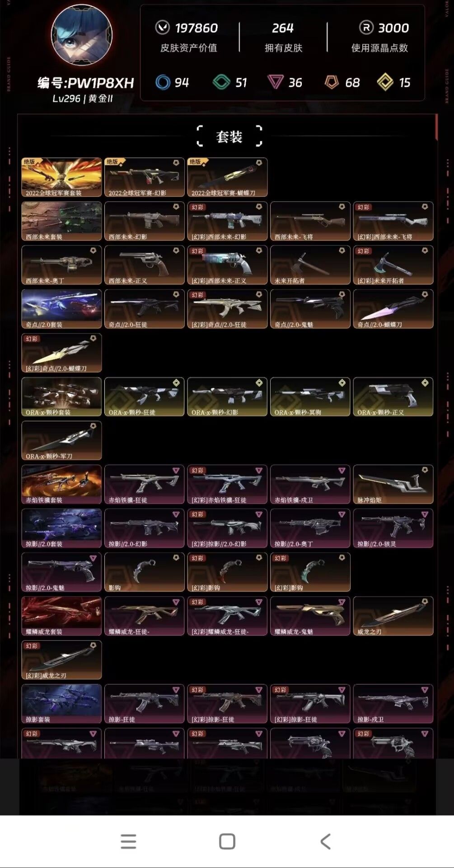This screenshot has width=454, height=868.
Task: Go back with the Android back arrow
Action: [325, 841]
